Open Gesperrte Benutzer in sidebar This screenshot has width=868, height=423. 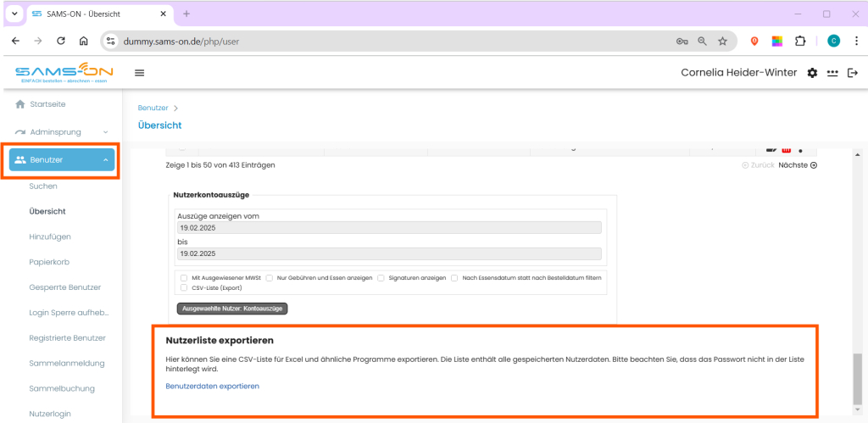point(64,287)
